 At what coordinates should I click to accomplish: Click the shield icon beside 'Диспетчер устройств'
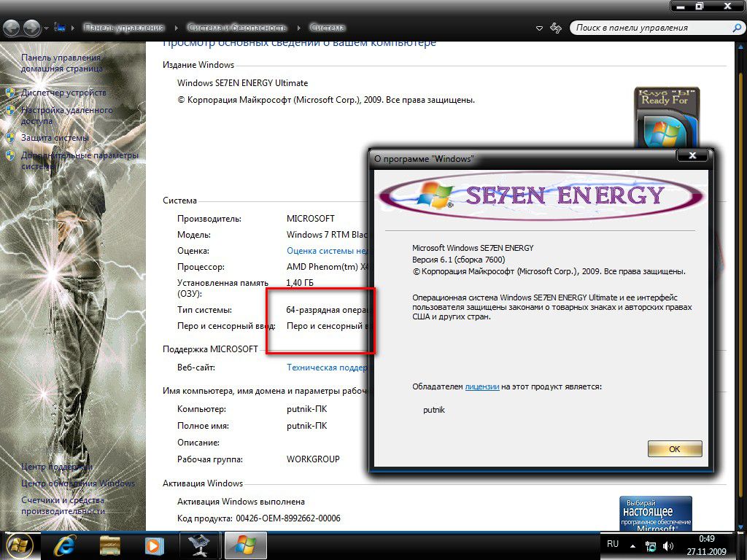click(x=10, y=93)
